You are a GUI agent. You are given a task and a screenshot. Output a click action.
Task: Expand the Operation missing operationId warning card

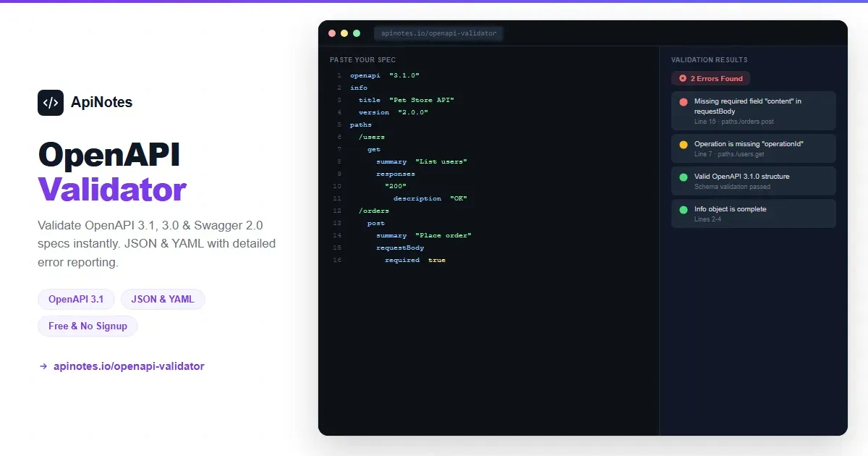[753, 148]
